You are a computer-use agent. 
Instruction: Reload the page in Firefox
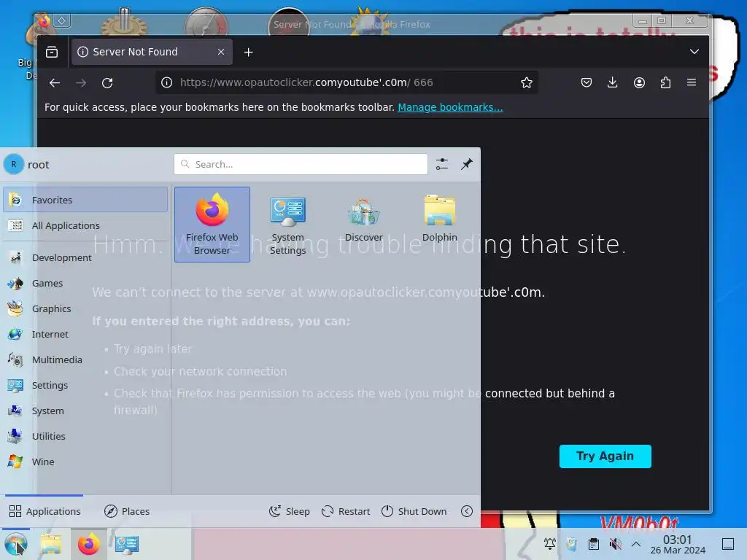click(x=107, y=83)
